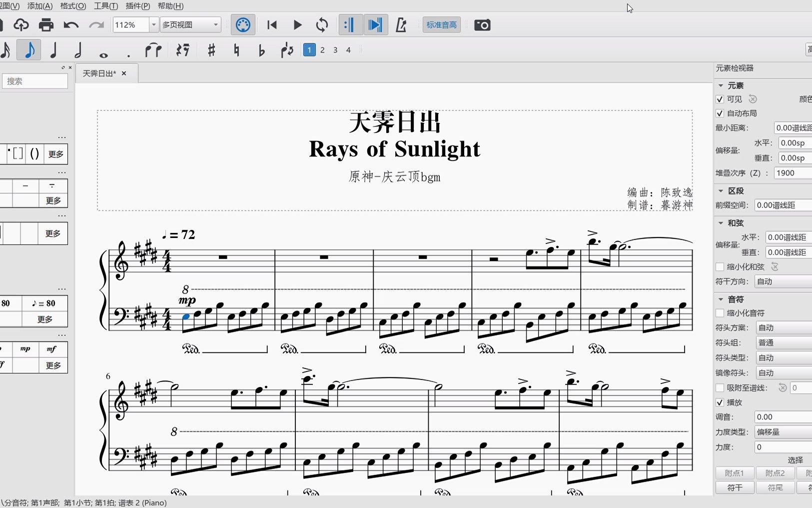This screenshot has height=508, width=812.
Task: Collapse the 元素 section
Action: tap(721, 85)
